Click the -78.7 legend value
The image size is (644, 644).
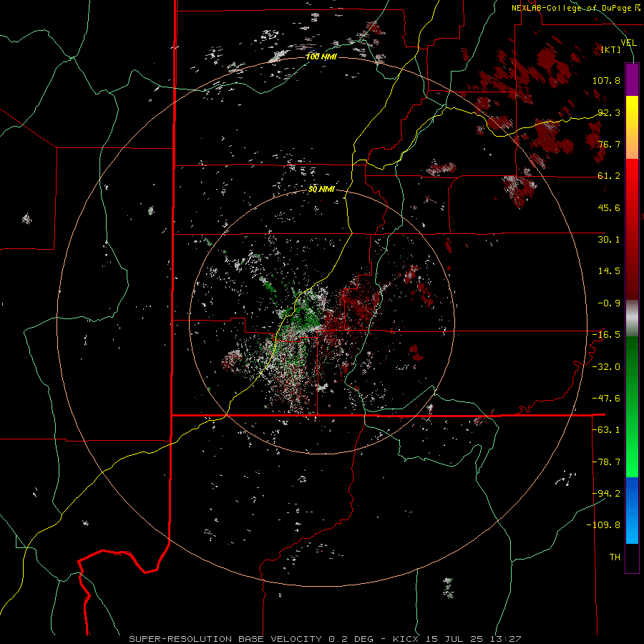[x=606, y=462]
